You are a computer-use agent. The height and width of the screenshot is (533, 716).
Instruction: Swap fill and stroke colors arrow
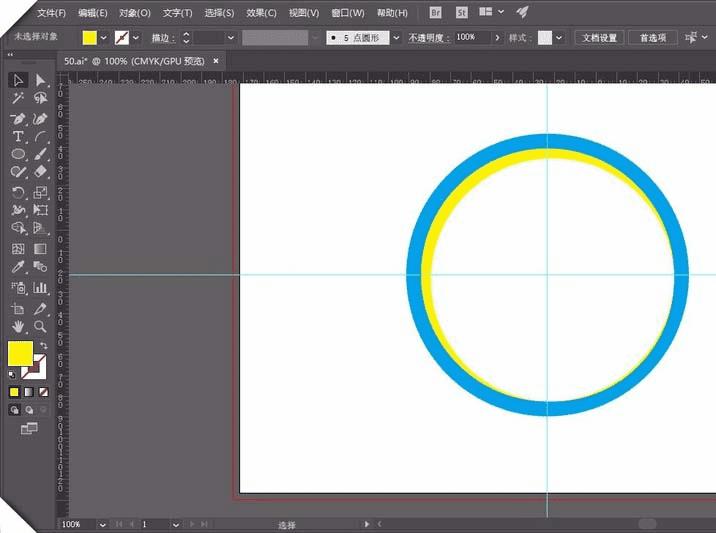coord(44,346)
